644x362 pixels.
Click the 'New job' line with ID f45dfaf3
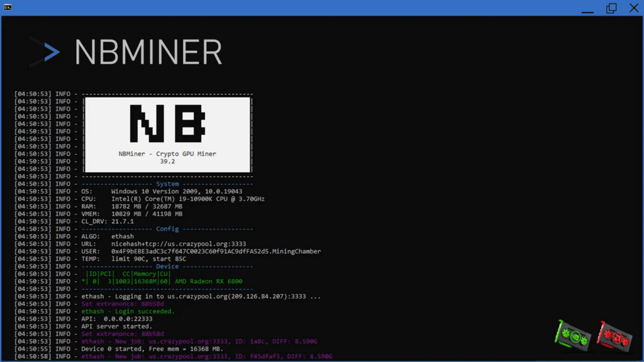(206, 356)
